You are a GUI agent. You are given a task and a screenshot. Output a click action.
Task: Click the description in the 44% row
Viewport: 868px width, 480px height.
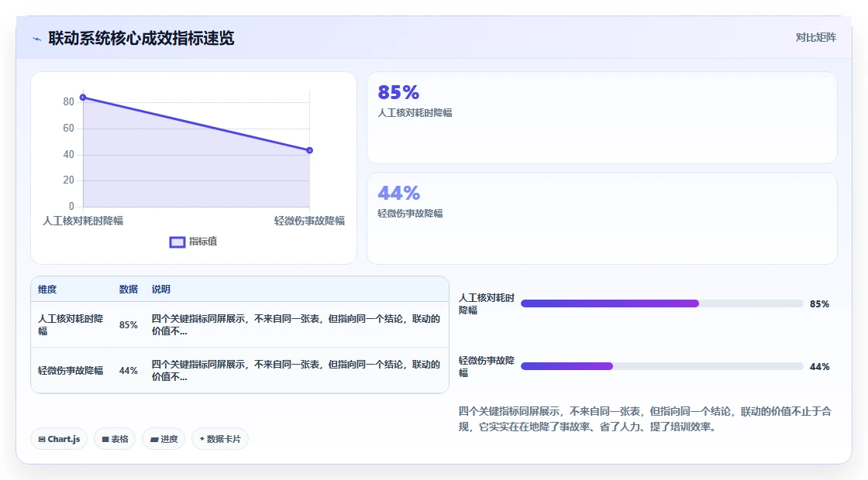(x=296, y=371)
